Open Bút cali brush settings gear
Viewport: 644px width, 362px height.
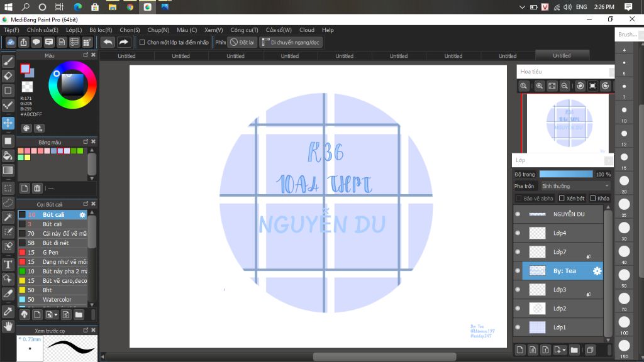82,215
